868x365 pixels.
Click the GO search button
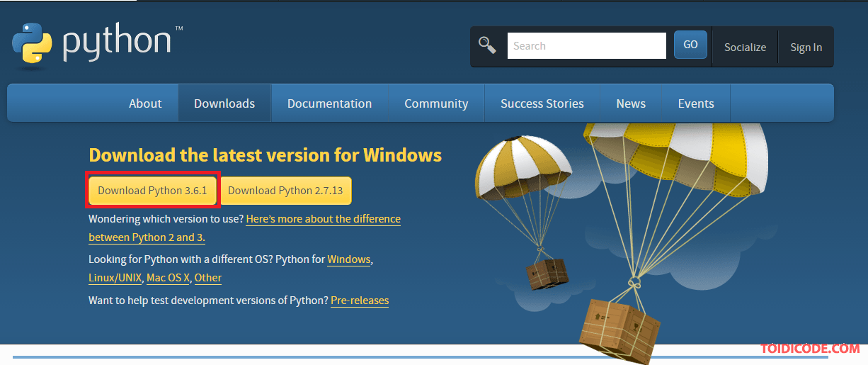point(690,45)
